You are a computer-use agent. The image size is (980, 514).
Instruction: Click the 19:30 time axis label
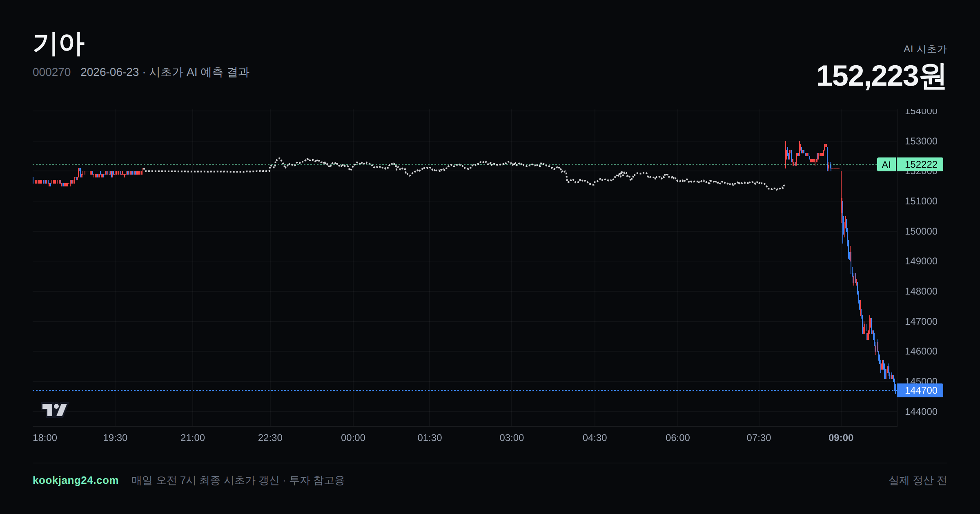115,438
